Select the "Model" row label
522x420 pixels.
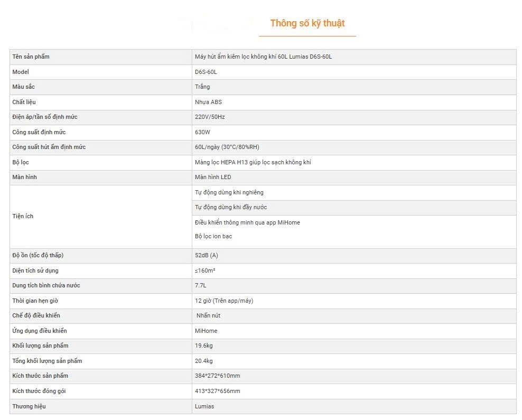pos(21,72)
